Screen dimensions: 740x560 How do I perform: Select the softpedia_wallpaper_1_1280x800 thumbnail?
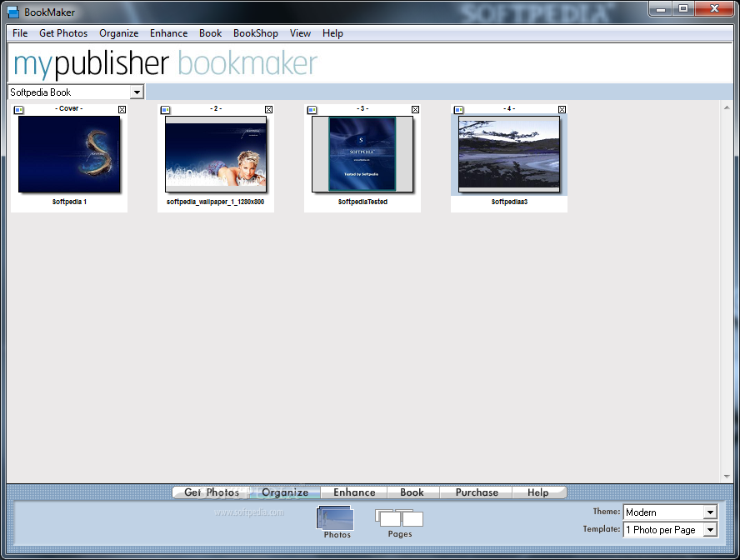tap(216, 154)
